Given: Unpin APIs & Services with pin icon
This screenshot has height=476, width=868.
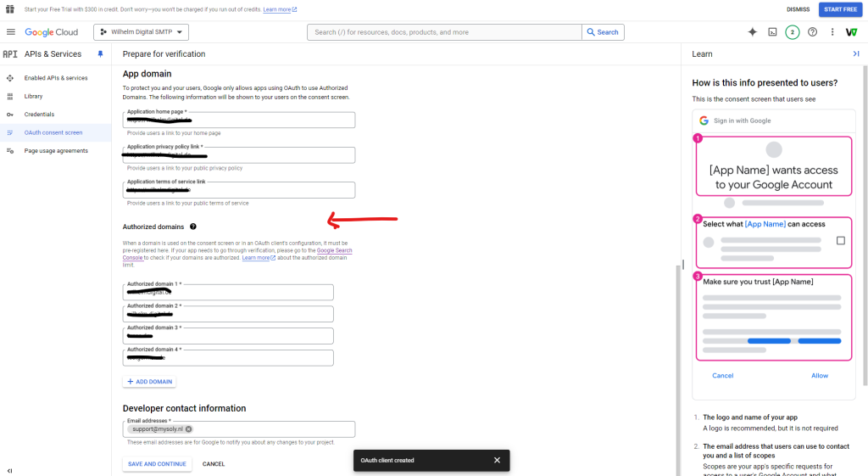Looking at the screenshot, I should [x=100, y=53].
